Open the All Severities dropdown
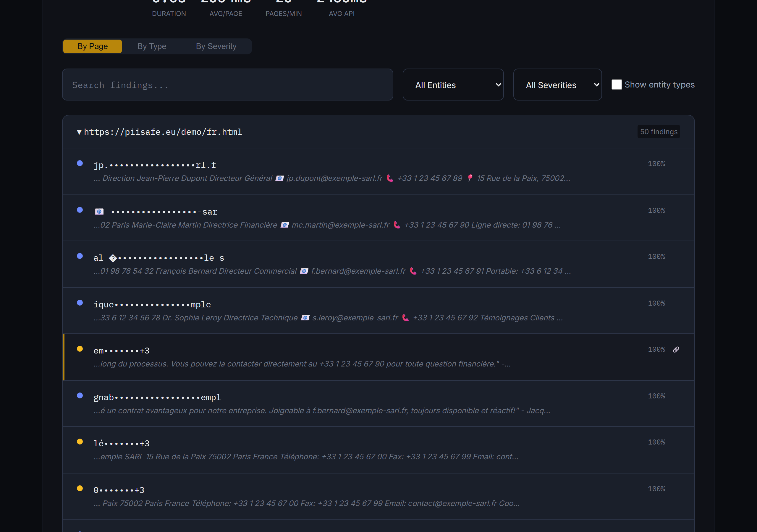 pyautogui.click(x=557, y=85)
